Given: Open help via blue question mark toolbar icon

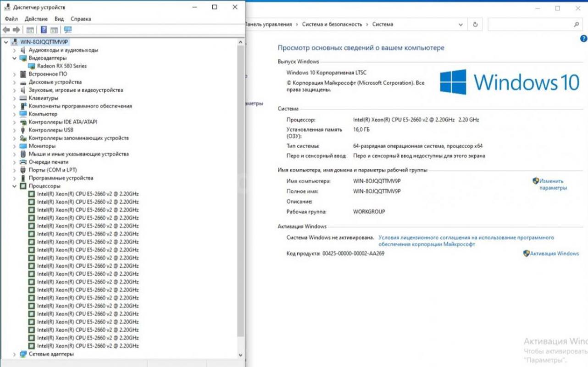Looking at the screenshot, I should click(44, 30).
